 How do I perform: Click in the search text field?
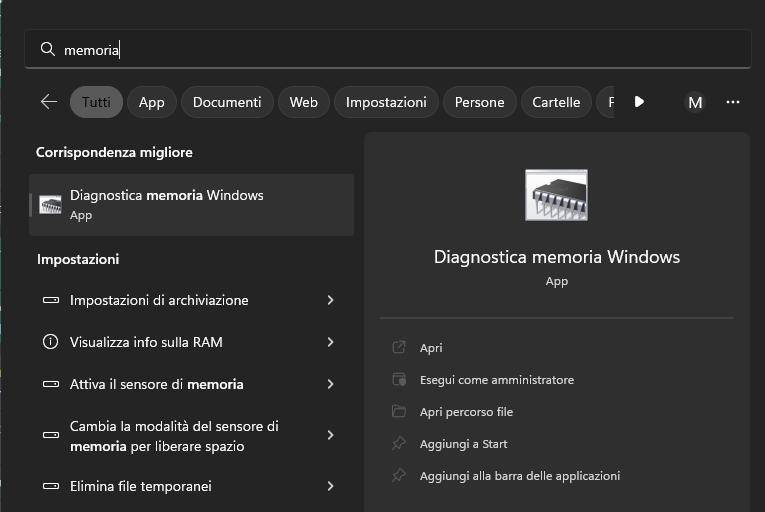point(400,49)
